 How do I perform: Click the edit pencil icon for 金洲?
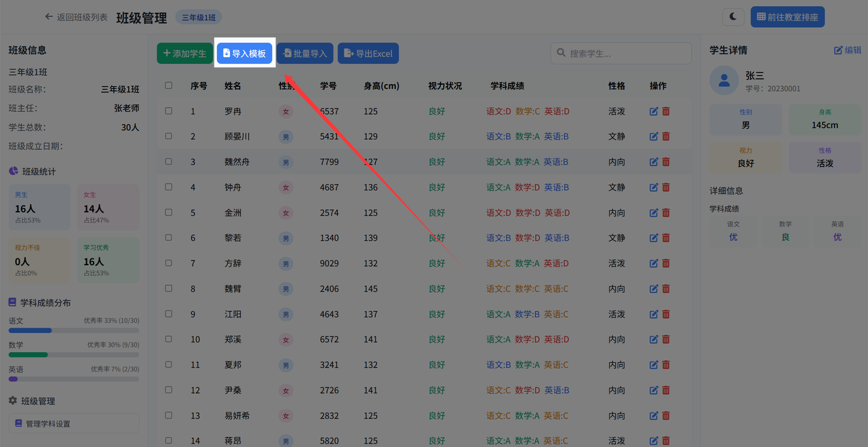tap(652, 212)
